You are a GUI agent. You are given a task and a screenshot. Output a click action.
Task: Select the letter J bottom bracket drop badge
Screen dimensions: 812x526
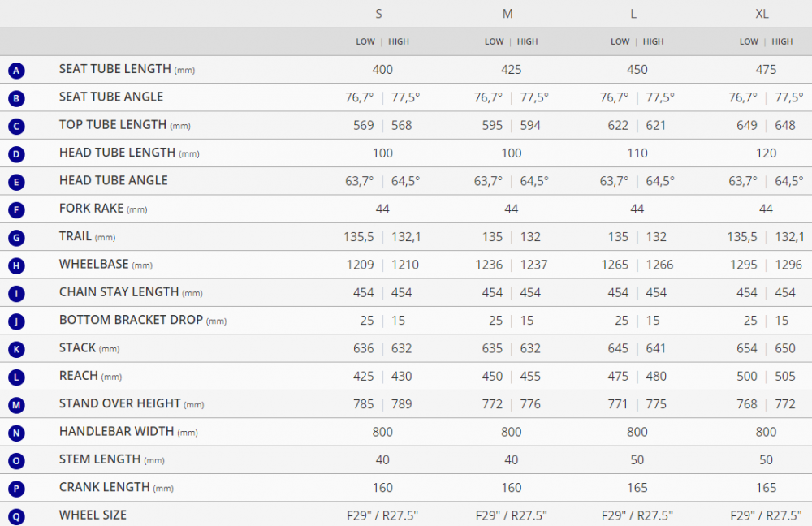tap(16, 321)
